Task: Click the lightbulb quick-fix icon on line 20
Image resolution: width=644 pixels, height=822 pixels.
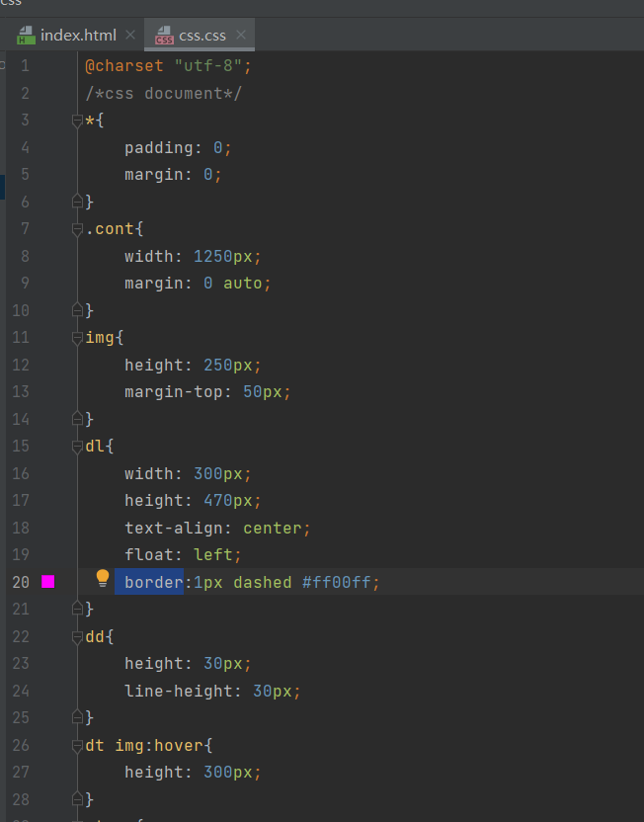Action: [102, 578]
